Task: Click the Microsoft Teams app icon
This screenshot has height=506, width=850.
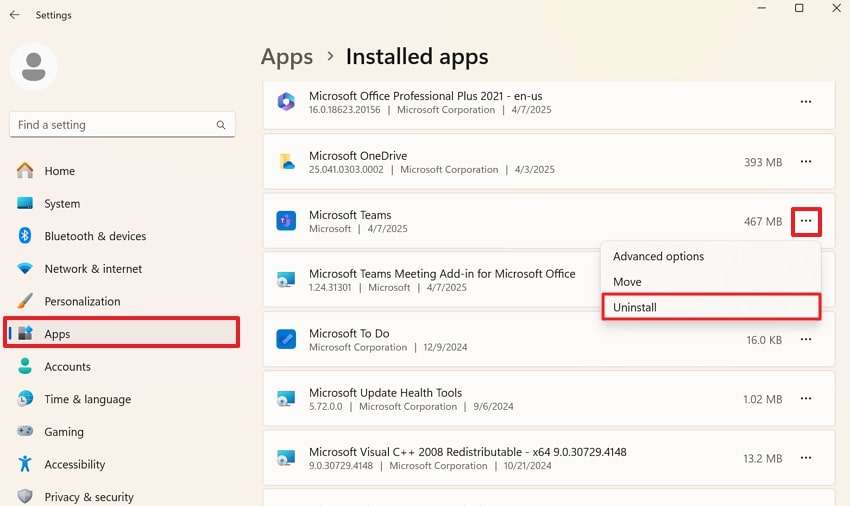Action: 286,221
